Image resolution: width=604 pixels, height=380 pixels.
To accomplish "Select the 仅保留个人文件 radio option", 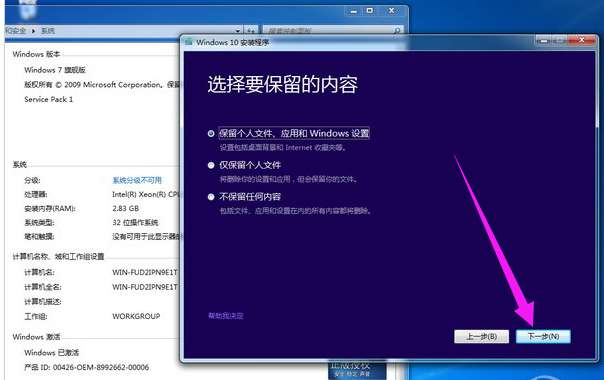I will pyautogui.click(x=211, y=165).
